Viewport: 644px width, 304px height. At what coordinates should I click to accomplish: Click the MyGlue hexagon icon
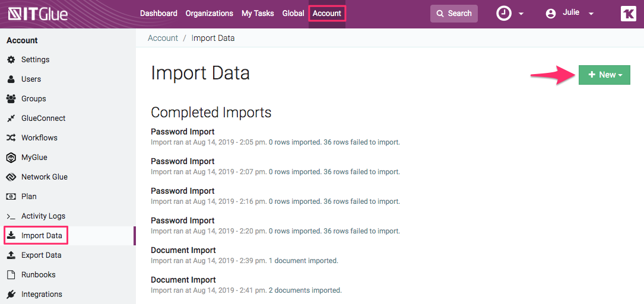tap(11, 158)
